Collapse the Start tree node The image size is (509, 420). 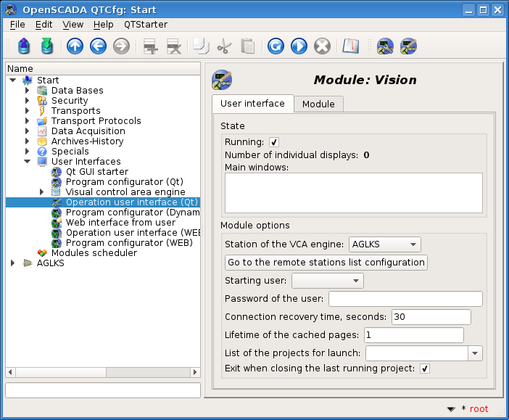coord(13,81)
